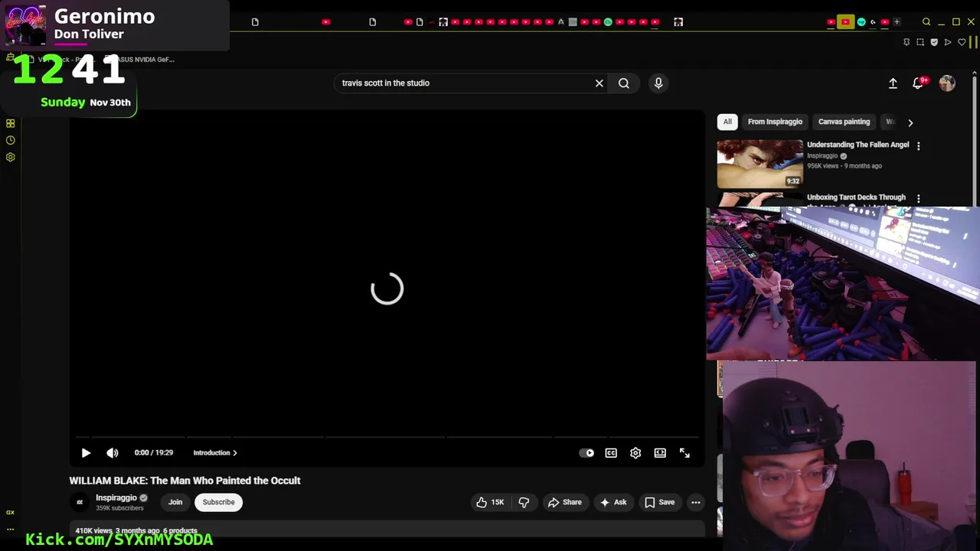Open the account avatar menu
Viewport: 980px width, 551px height.
947,83
